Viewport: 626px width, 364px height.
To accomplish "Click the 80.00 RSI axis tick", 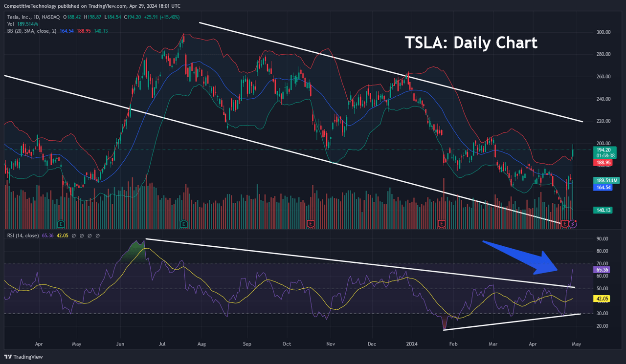I will (x=603, y=251).
